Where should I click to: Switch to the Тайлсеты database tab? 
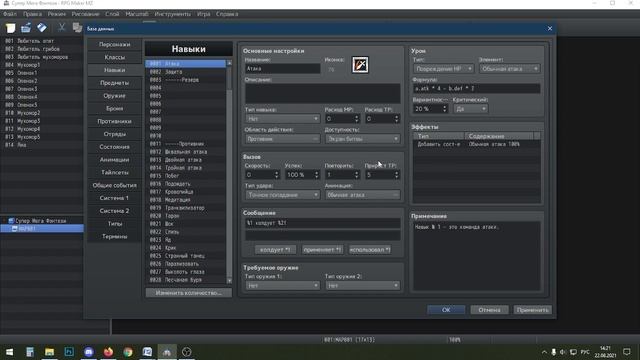[114, 172]
